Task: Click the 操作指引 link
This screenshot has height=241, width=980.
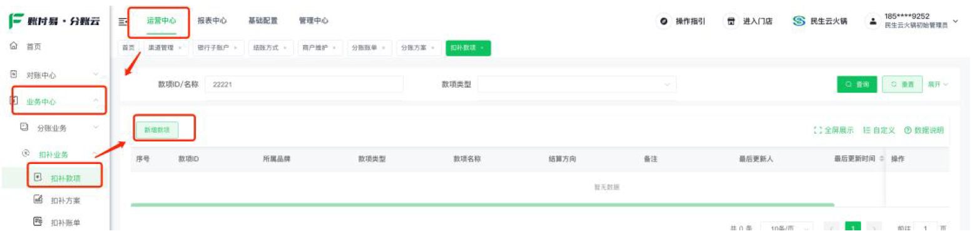Action: pyautogui.click(x=690, y=21)
